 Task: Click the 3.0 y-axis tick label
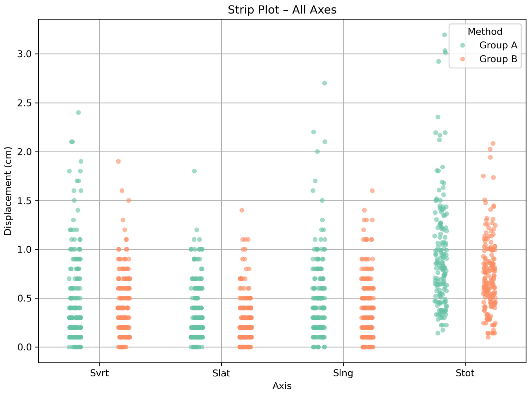coord(24,54)
